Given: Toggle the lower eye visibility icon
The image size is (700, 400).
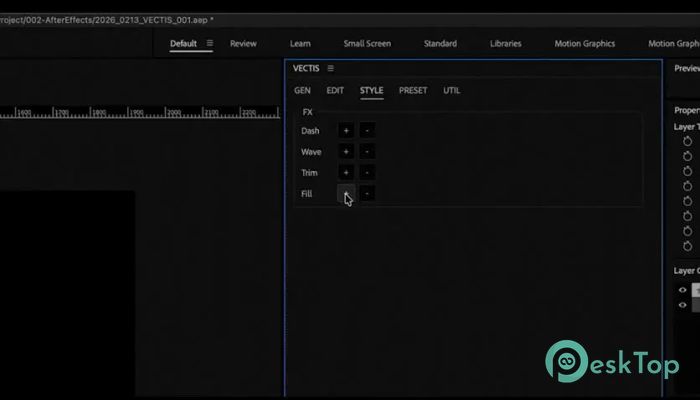Looking at the screenshot, I should [x=683, y=305].
